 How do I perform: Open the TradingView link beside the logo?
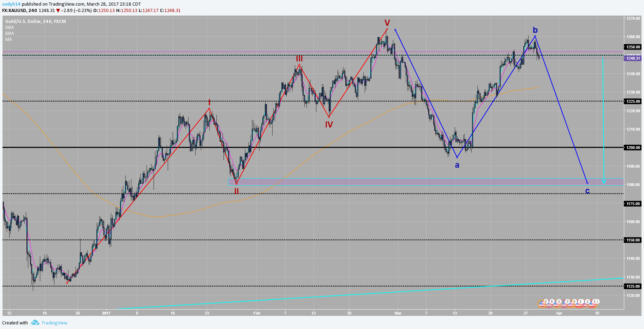pyautogui.click(x=54, y=323)
